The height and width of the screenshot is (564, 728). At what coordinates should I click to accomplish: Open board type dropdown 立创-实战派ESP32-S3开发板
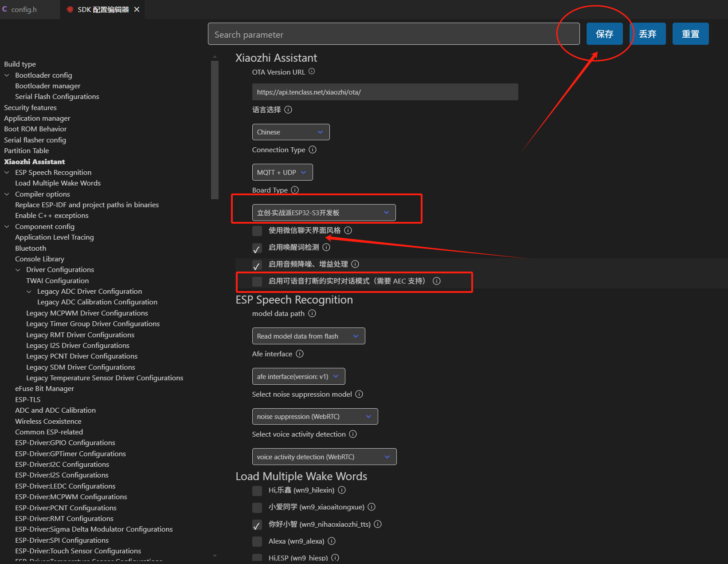pyautogui.click(x=323, y=213)
